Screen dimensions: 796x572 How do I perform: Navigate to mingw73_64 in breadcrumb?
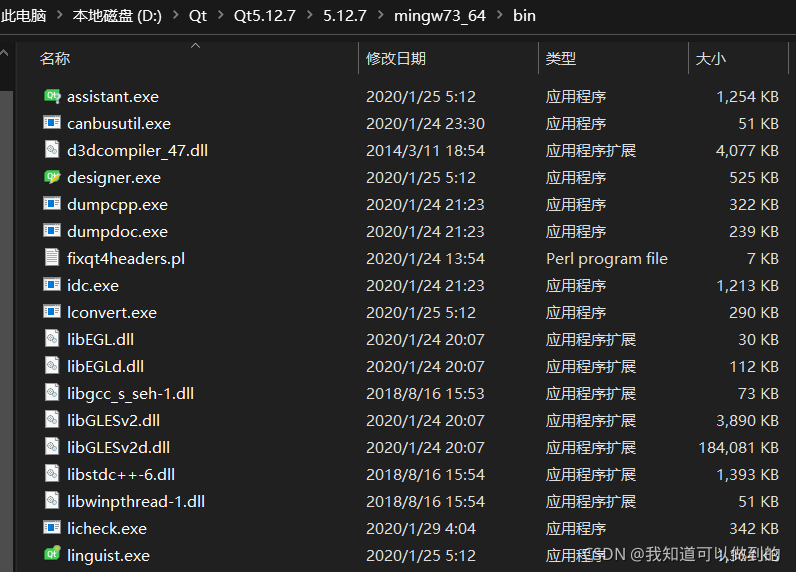pos(440,16)
